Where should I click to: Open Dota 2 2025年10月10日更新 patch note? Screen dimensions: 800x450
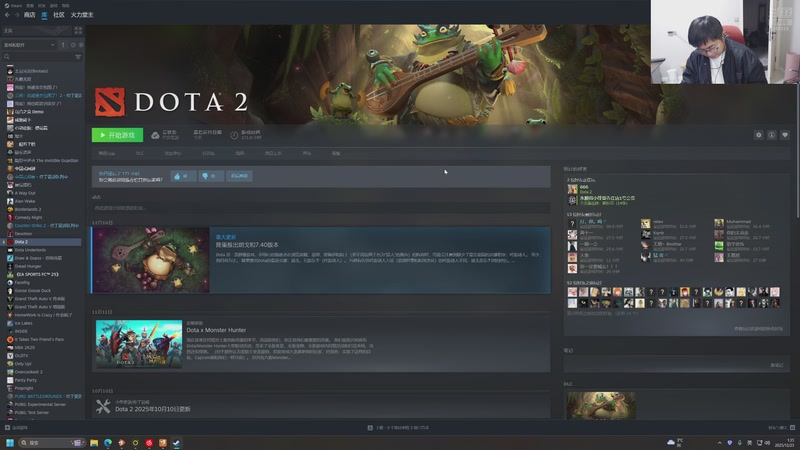click(153, 409)
